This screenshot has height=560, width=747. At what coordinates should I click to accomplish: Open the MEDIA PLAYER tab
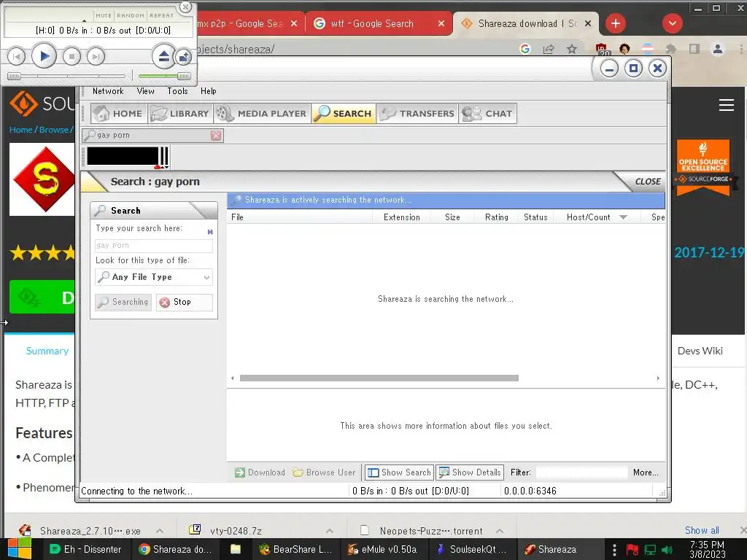(261, 113)
